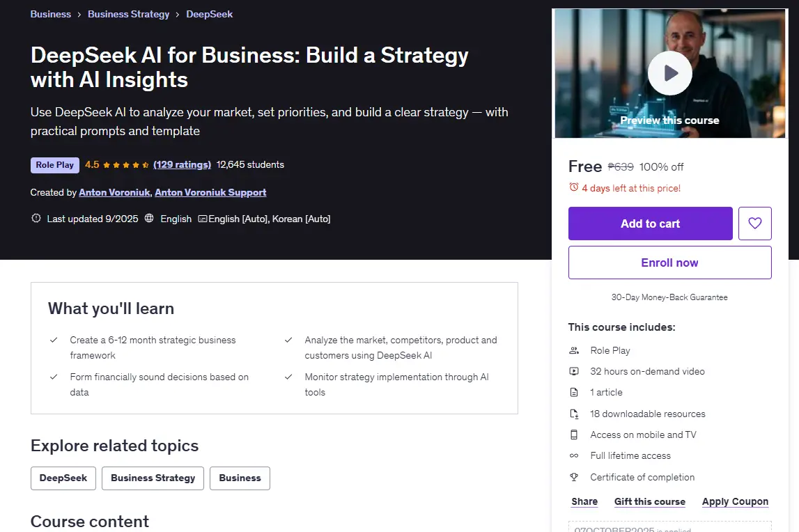Viewport: 799px width, 532px height.
Task: Open the Business Strategy breadcrumb link
Action: [128, 14]
